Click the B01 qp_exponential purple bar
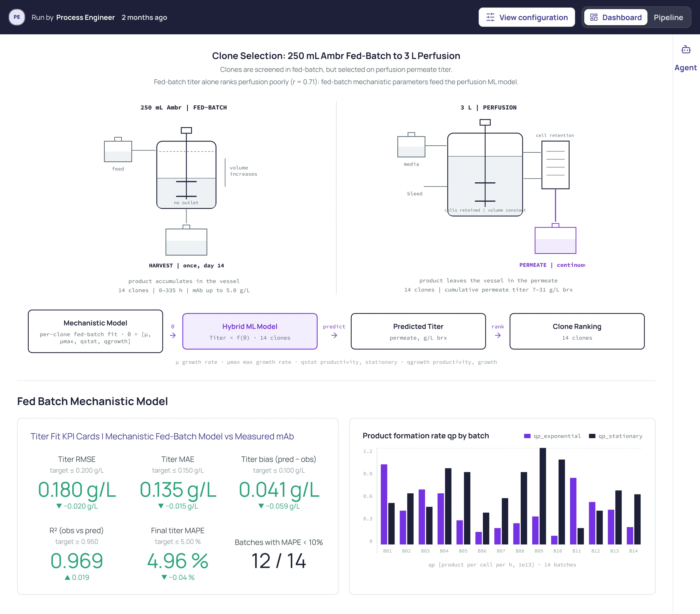700x614 pixels. (384, 504)
